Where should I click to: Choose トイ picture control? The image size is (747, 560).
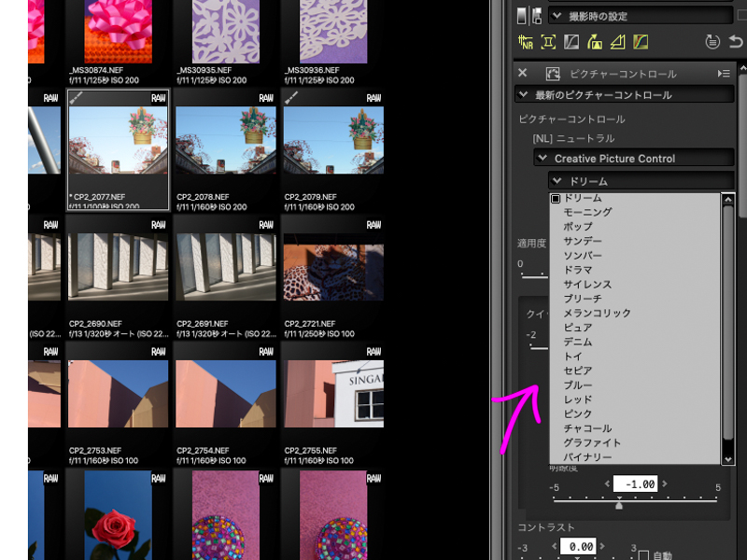(x=636, y=356)
